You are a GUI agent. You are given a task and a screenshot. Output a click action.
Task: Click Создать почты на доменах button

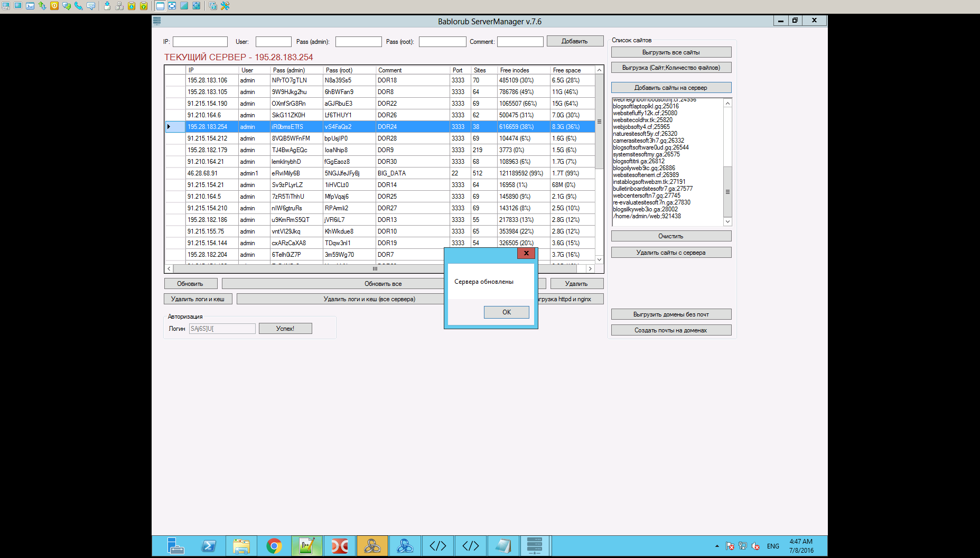point(671,330)
